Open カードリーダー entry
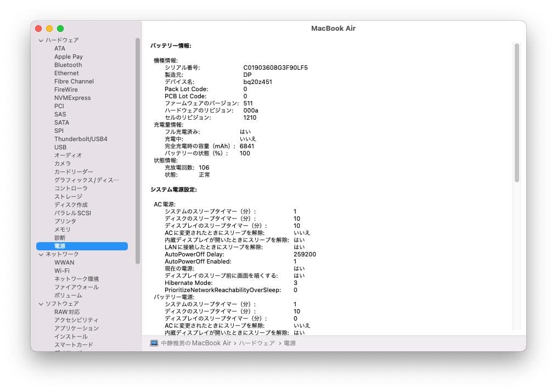Image resolution: width=557 pixels, height=392 pixels. click(74, 172)
